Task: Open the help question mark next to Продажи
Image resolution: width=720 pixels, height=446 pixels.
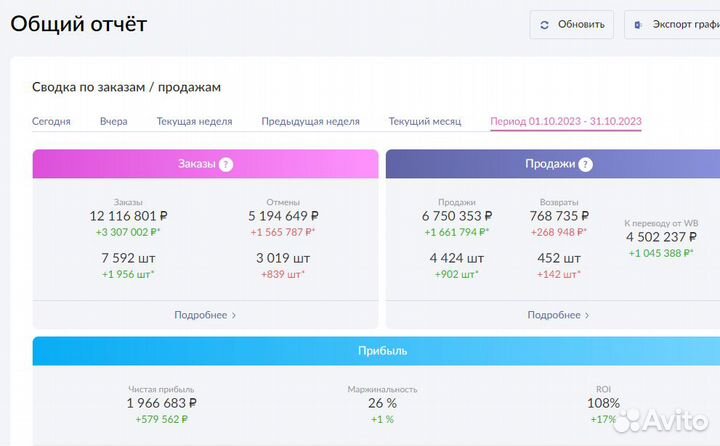Action: (x=585, y=164)
